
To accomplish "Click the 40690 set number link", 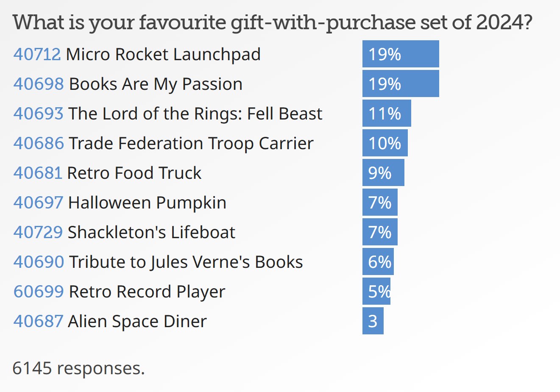I will (x=39, y=262).
